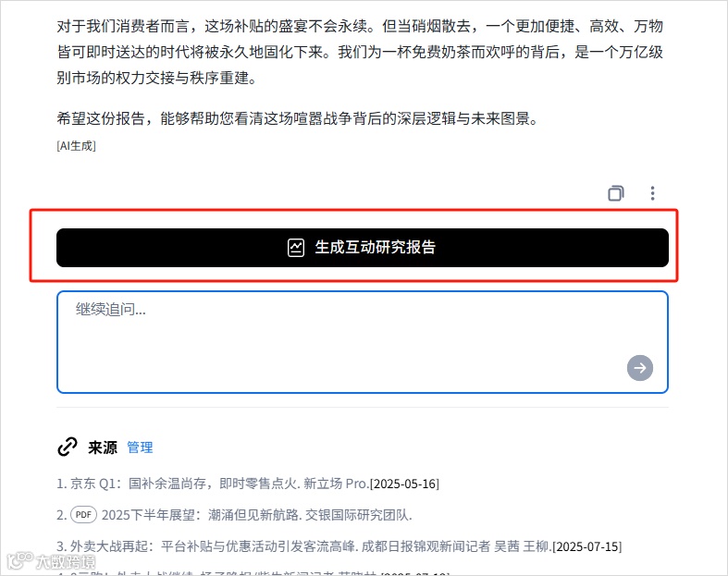Copy the AI response with the copy icon
This screenshot has height=576, width=728.
[x=616, y=193]
